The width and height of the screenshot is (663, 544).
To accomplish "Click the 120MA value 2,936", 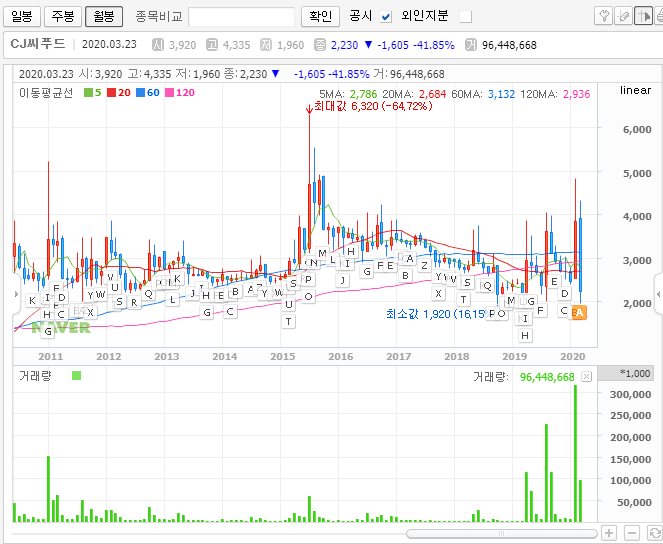I will (576, 94).
